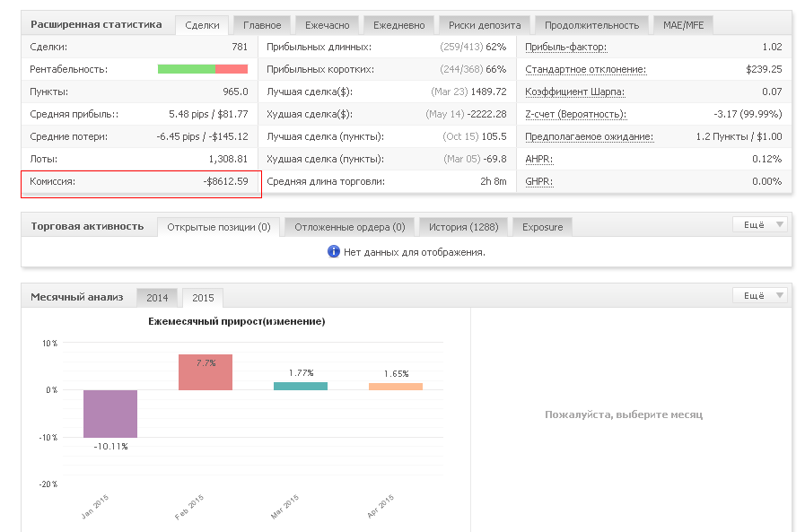The image size is (805, 532).
Task: Select the Открытые позиции (0) tab
Action: tap(219, 227)
